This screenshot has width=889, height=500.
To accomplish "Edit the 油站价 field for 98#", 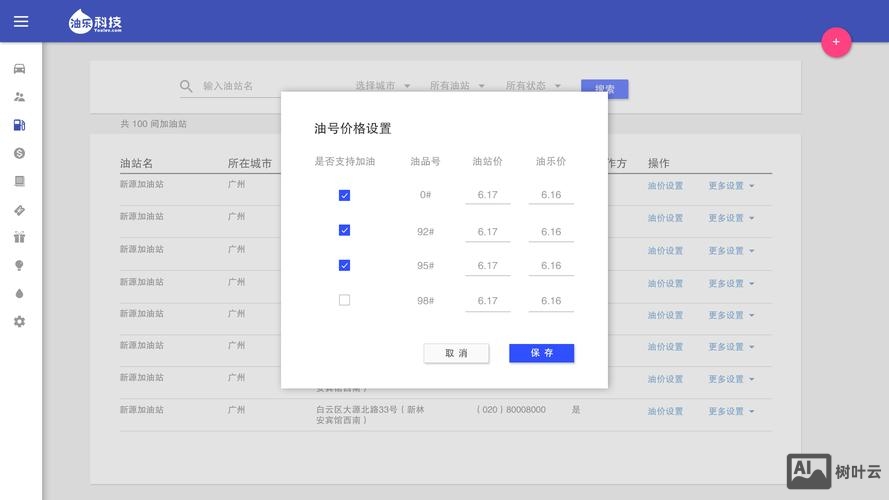I will pyautogui.click(x=488, y=301).
